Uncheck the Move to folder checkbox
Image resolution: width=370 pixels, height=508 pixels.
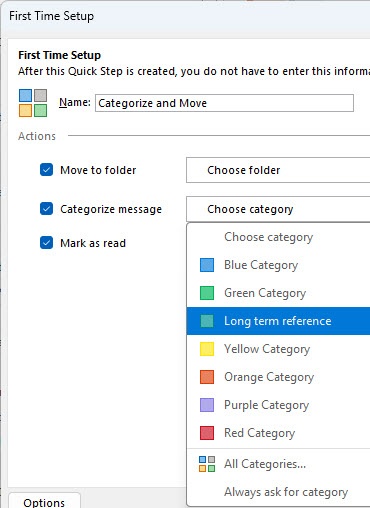(x=46, y=170)
